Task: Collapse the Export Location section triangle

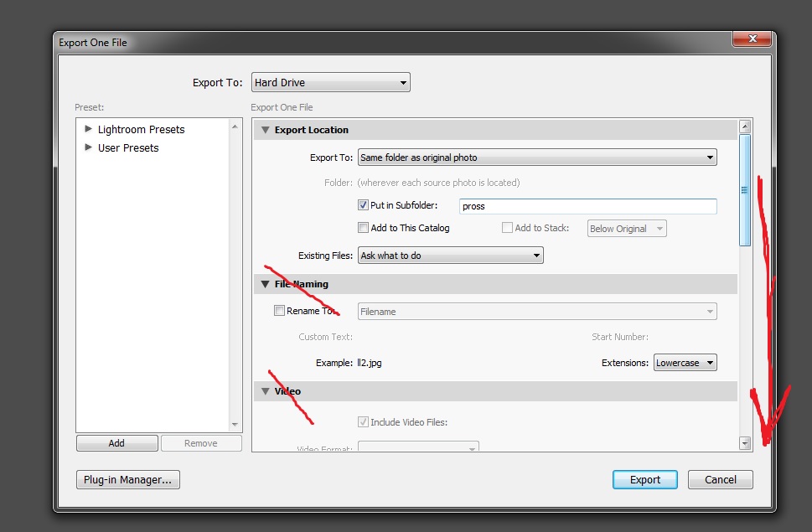Action: click(265, 130)
